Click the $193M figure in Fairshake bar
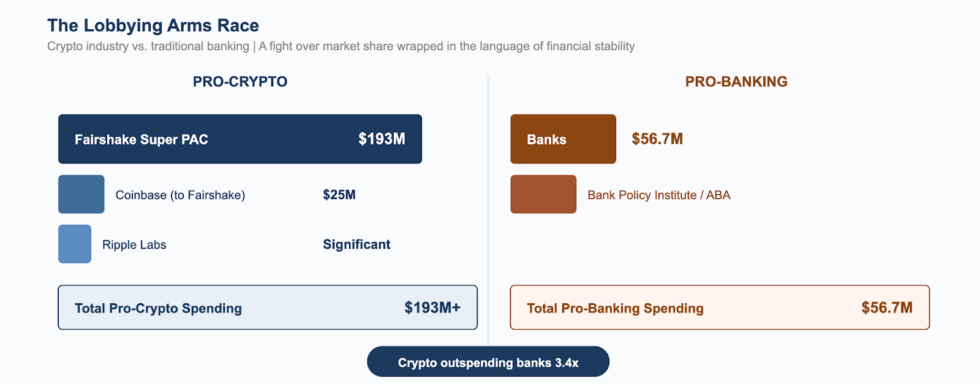Viewport: 980px width, 384px height. (x=381, y=139)
